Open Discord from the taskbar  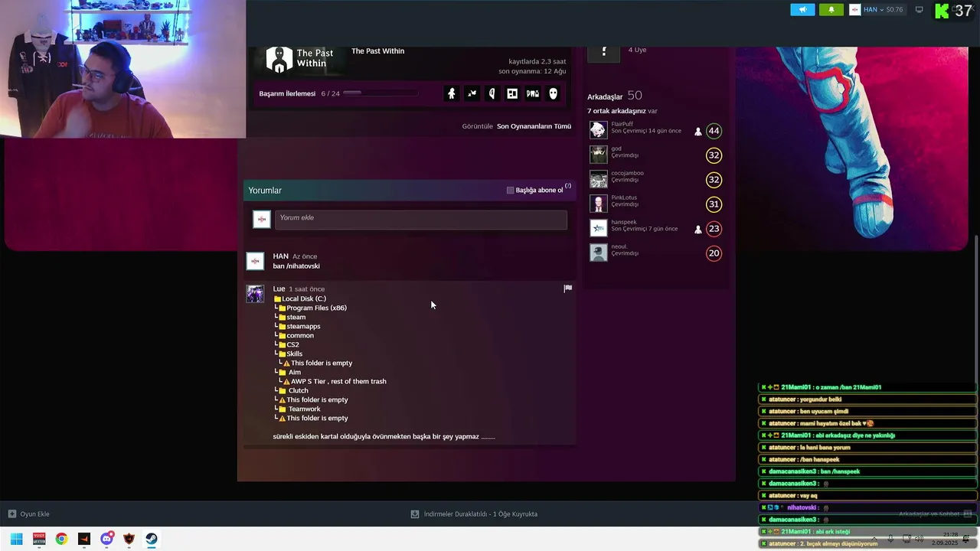pos(106,539)
